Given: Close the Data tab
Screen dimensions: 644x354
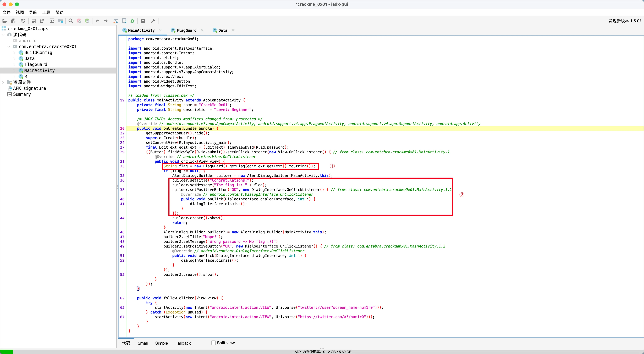Looking at the screenshot, I should pyautogui.click(x=233, y=30).
